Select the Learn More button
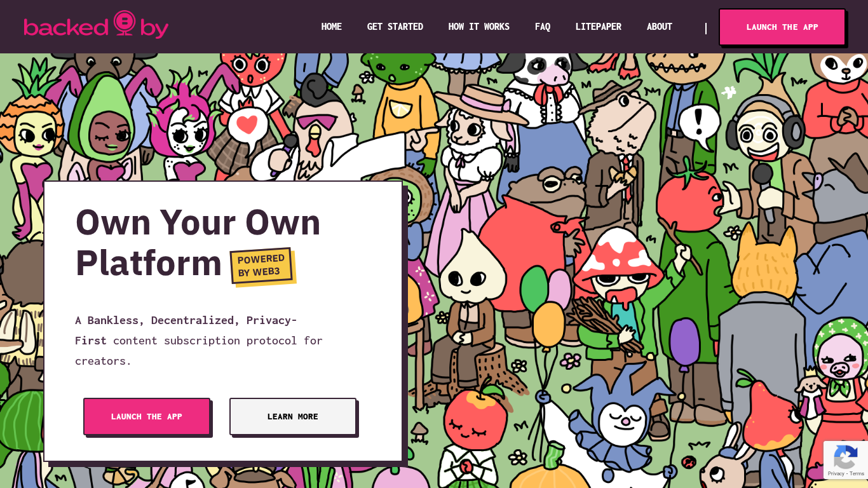 (293, 416)
